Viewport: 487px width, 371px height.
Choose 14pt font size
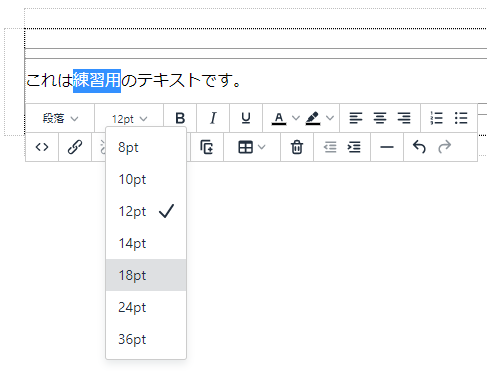point(146,243)
